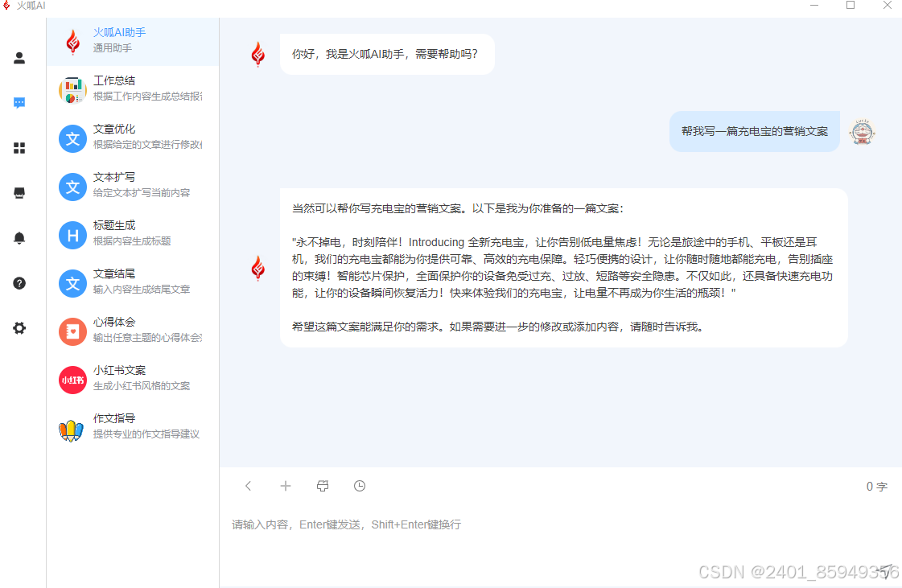Viewport: 902px width, 588px height.
Task: Select 文章结尾 from assistant list
Action: pyautogui.click(x=133, y=283)
